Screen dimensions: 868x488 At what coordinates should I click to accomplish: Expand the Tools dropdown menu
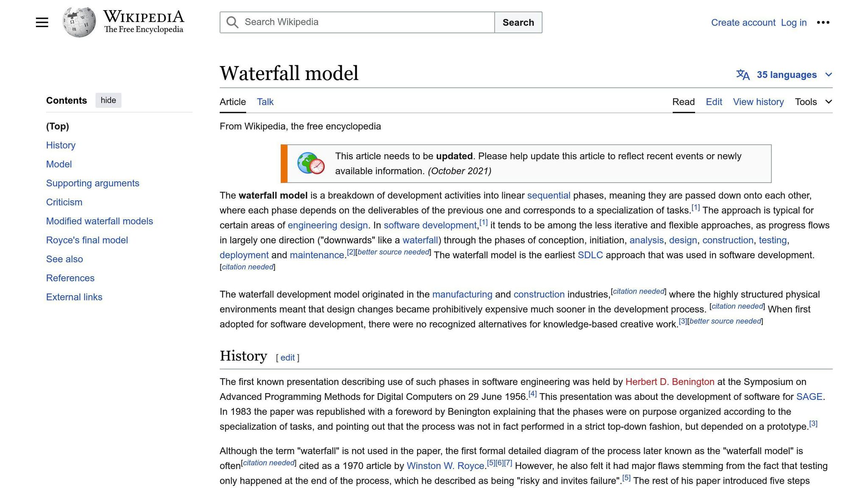click(x=813, y=102)
